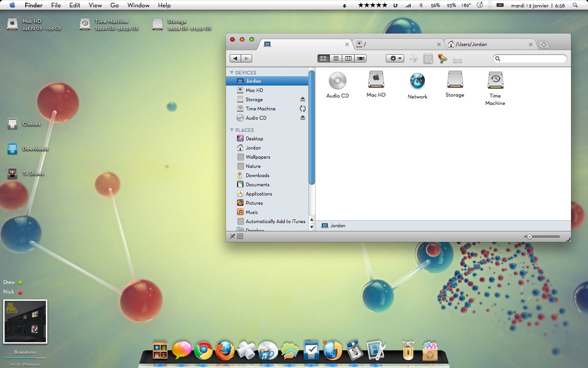The height and width of the screenshot is (368, 588).
Task: Click the Brainstorm album art thumbnail
Action: tap(25, 322)
